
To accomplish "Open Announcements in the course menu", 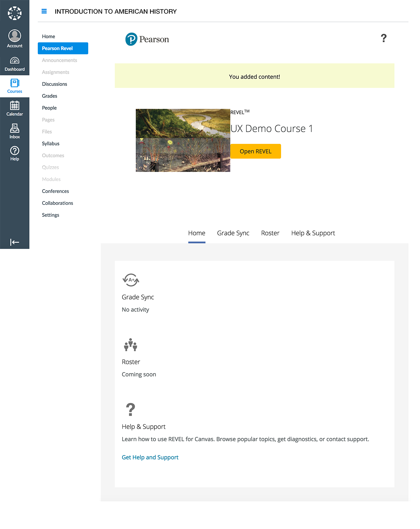I will pyautogui.click(x=59, y=60).
